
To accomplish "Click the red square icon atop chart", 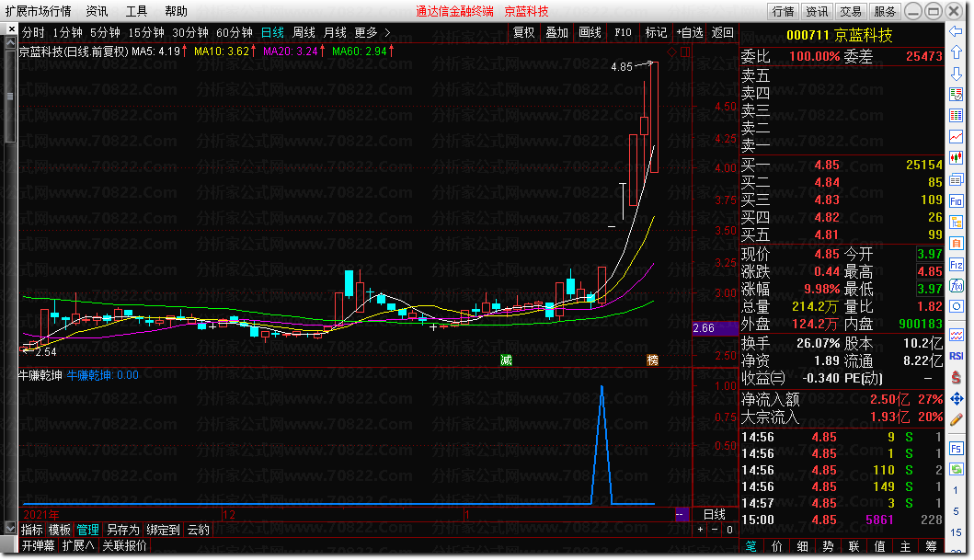I will (x=684, y=52).
